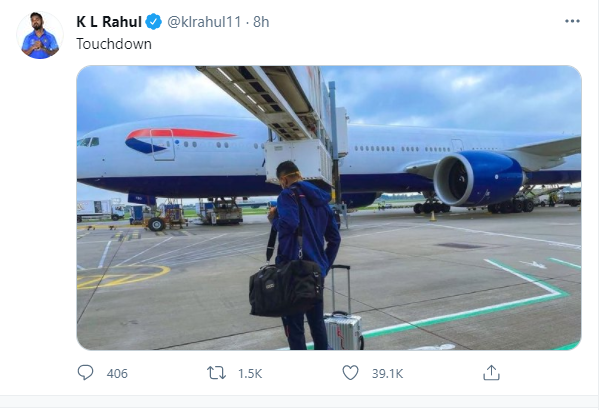Click the reply speech bubble icon
This screenshot has width=602, height=410.
pos(85,373)
